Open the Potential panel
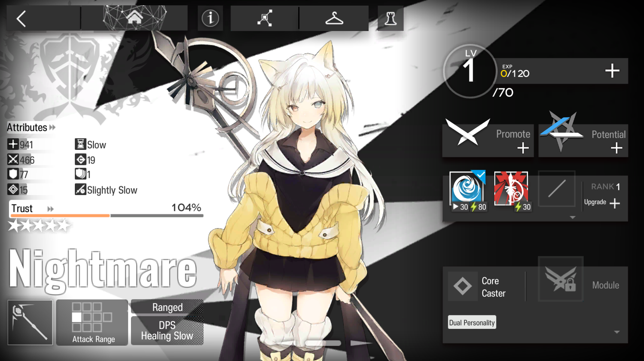The image size is (644, 361). tap(583, 140)
